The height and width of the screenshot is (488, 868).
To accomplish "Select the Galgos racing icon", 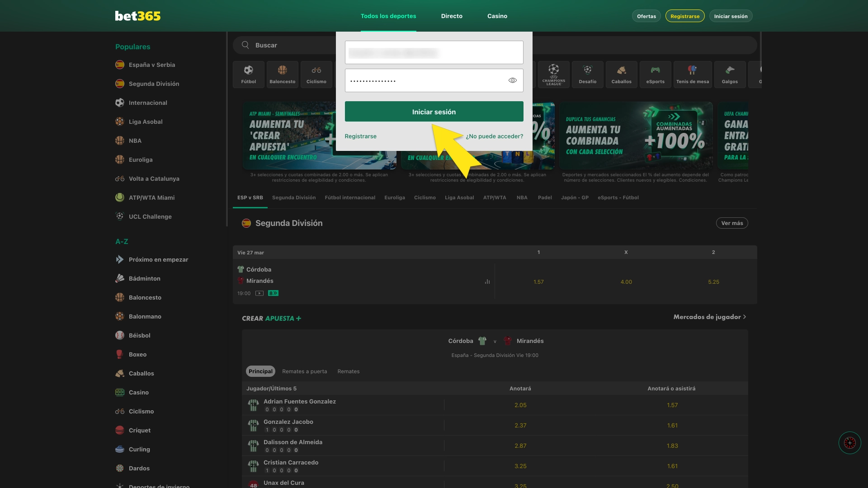I will coord(730,74).
